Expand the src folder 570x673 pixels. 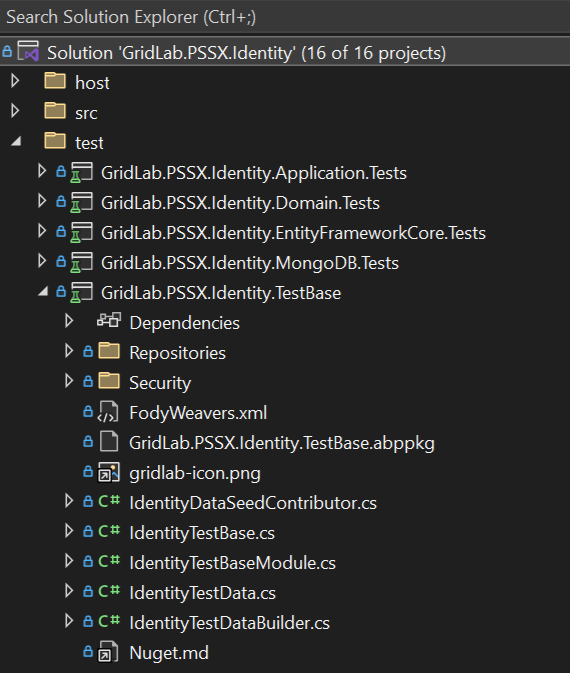point(15,110)
